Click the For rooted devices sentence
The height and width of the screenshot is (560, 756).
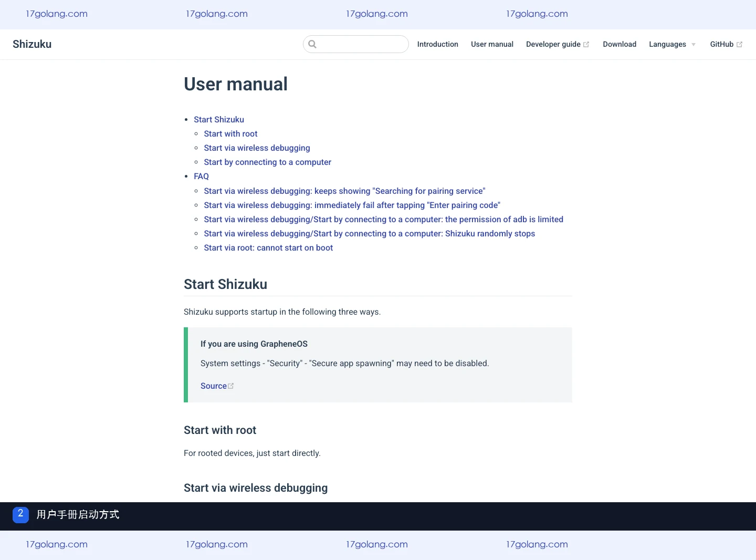click(252, 453)
